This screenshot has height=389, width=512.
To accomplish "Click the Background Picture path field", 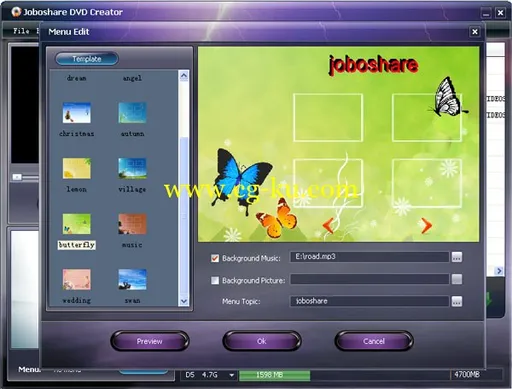I will pyautogui.click(x=369, y=279).
